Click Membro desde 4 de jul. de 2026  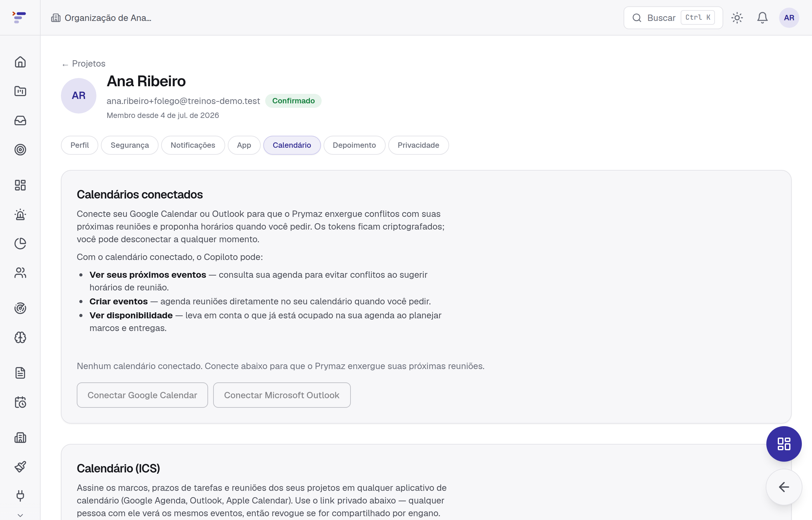(163, 115)
